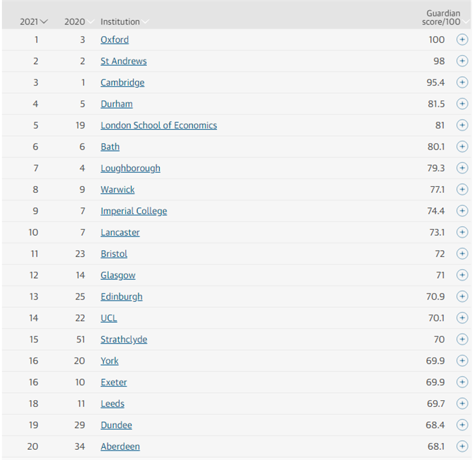Expand details for Cambridge row

click(462, 82)
